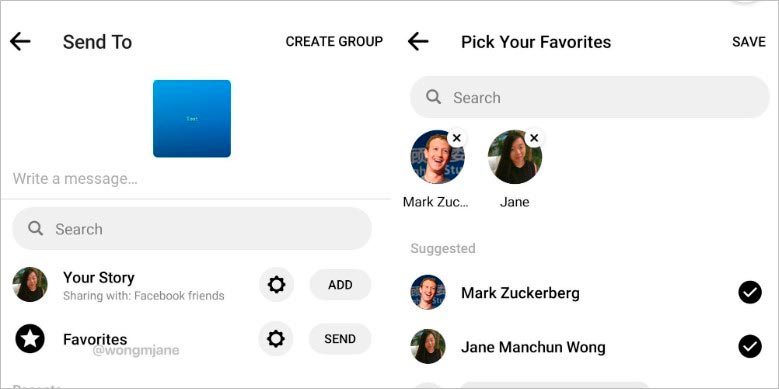Save the picked favorites

point(749,42)
